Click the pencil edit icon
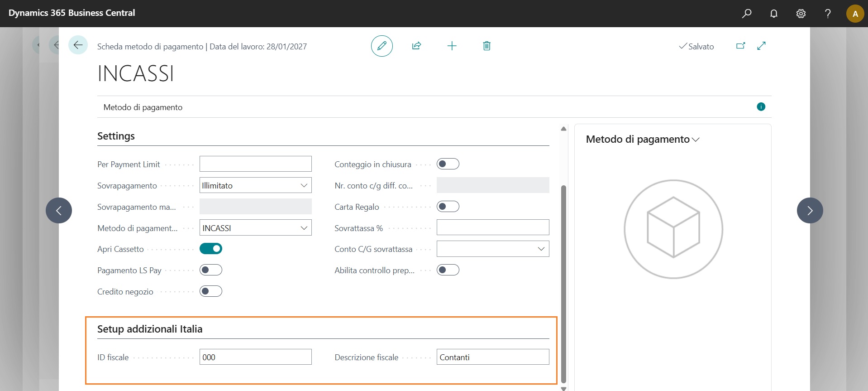868x391 pixels. pyautogui.click(x=382, y=46)
